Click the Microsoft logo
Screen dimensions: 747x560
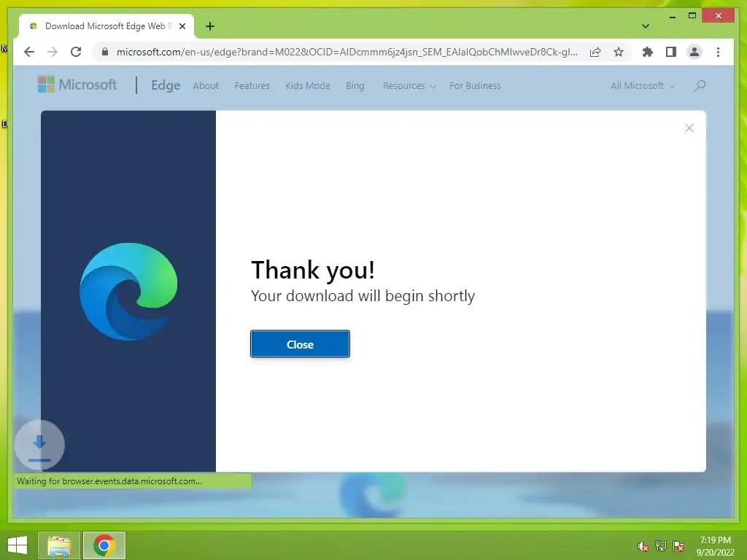[77, 85]
